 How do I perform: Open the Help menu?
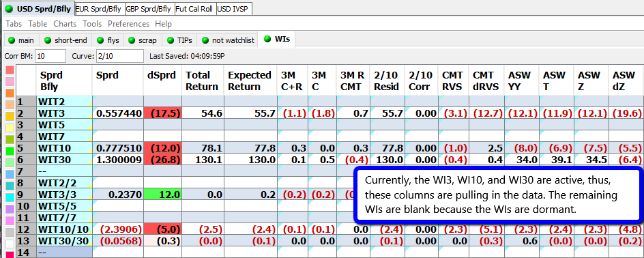[x=164, y=25]
